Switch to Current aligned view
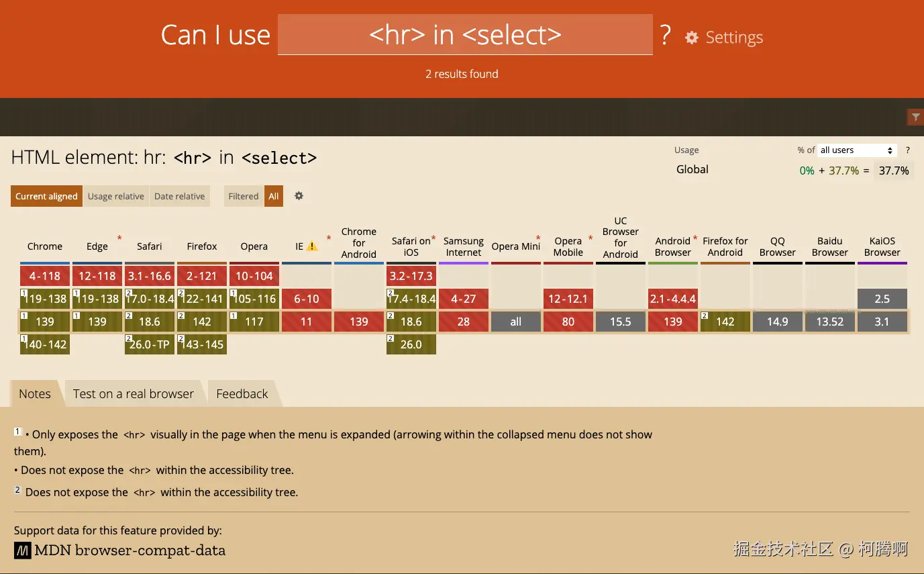 pyautogui.click(x=46, y=196)
